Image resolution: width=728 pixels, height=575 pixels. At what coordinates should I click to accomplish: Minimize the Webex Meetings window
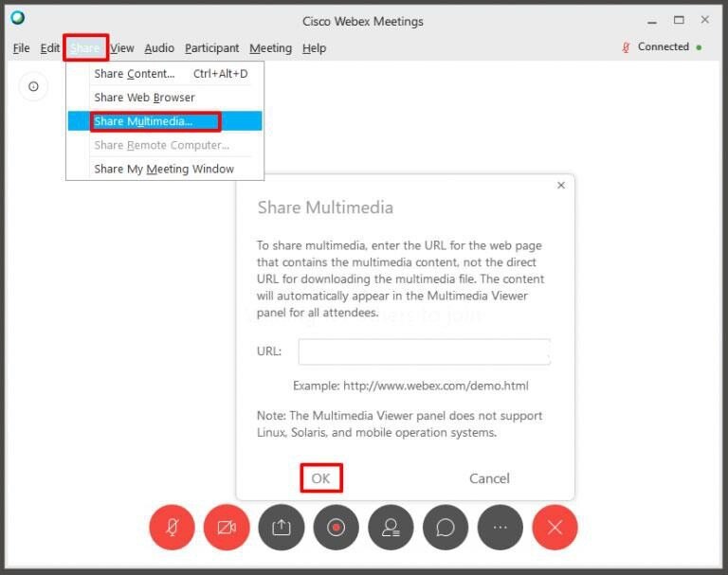click(652, 21)
